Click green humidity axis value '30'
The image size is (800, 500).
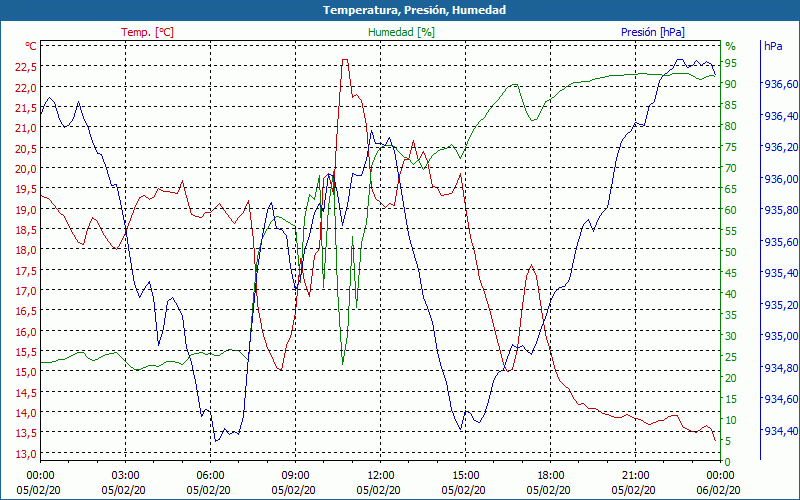click(x=731, y=336)
